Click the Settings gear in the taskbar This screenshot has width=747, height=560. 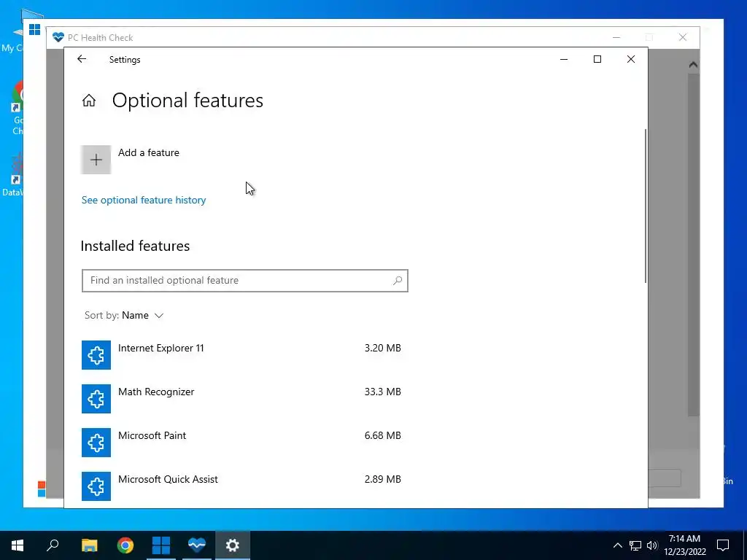click(x=233, y=545)
